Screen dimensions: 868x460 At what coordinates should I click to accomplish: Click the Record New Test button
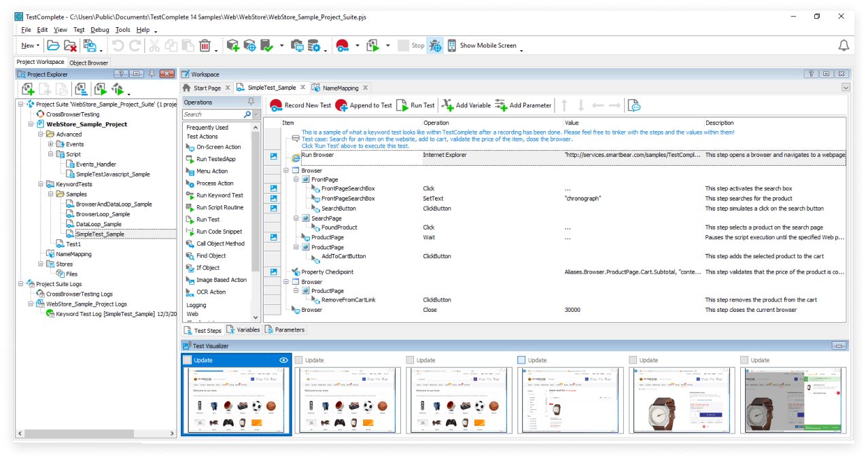[x=300, y=105]
